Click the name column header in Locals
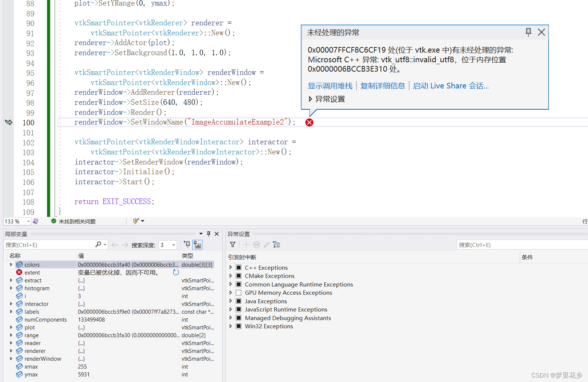 pos(42,256)
